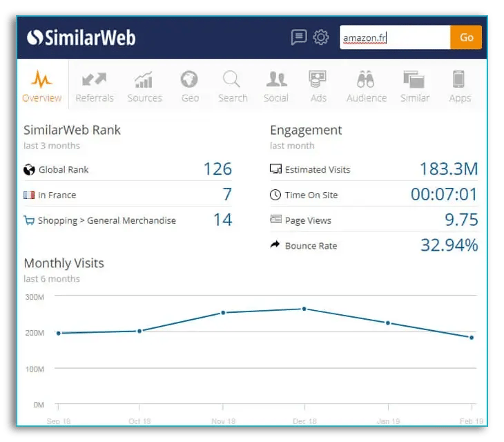504x442 pixels.
Task: Click the SimilarWeb logo
Action: [81, 37]
